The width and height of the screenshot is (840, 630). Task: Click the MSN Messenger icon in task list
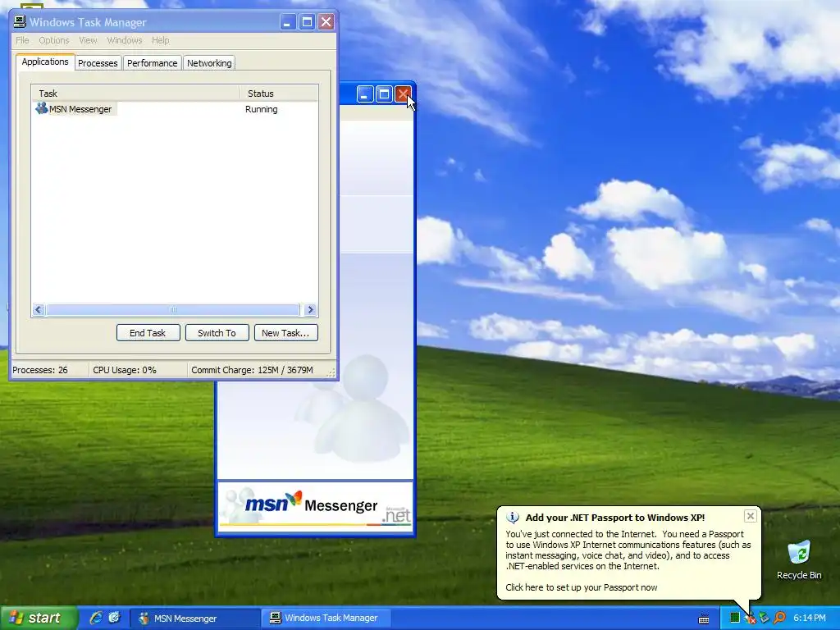click(41, 109)
